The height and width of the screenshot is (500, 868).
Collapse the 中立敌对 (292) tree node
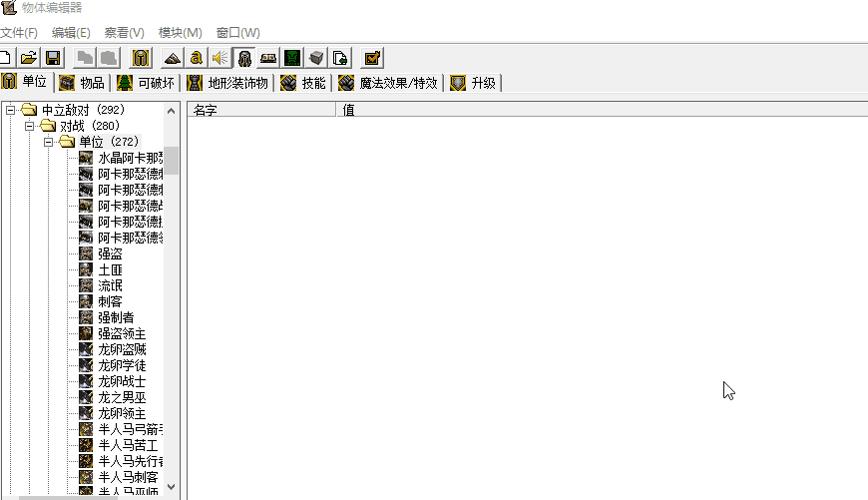(11, 110)
